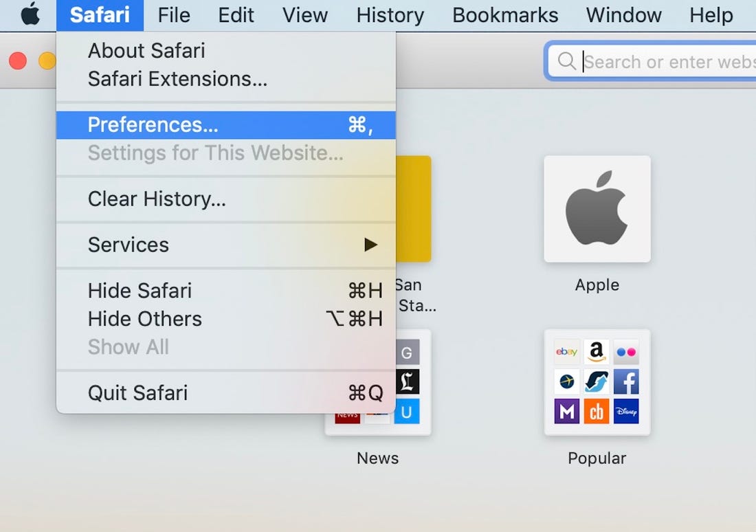Screen dimensions: 756x532
Task: Open the Popular favorites folder tile
Action: click(x=597, y=382)
